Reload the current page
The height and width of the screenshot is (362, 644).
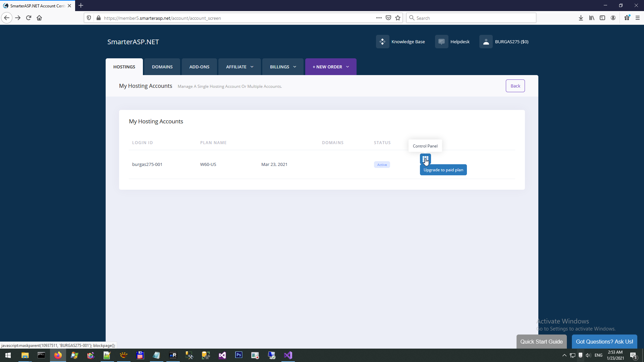coord(29,18)
